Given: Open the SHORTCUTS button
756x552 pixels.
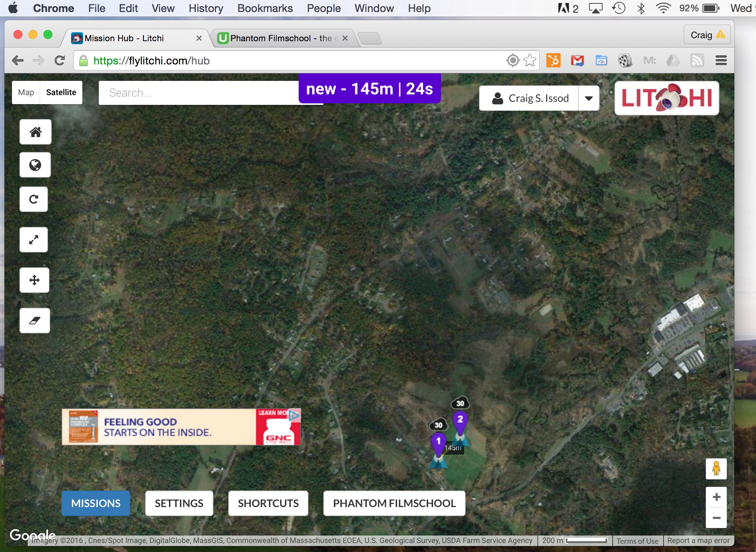Looking at the screenshot, I should (268, 503).
